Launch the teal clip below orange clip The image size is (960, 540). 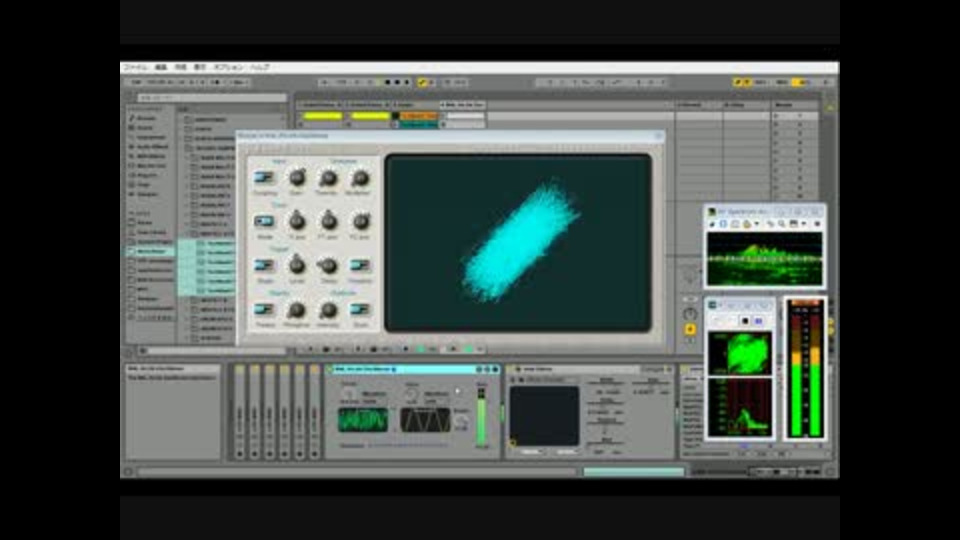click(419, 124)
